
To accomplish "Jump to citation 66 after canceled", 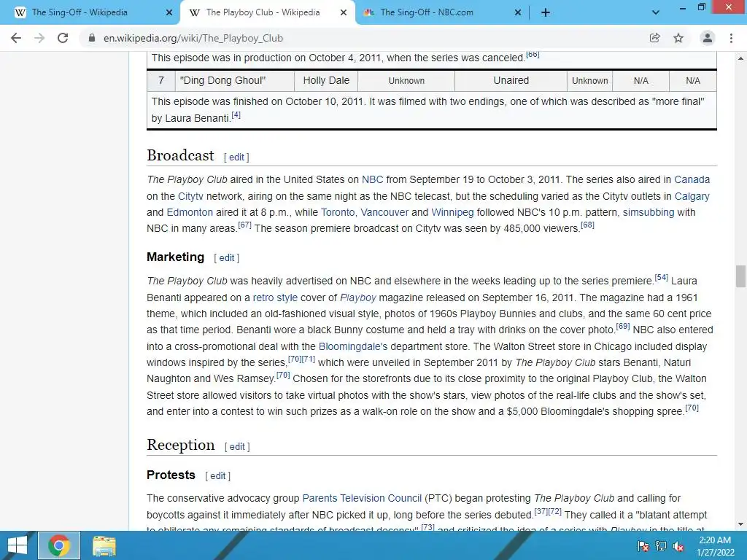I will (x=533, y=54).
